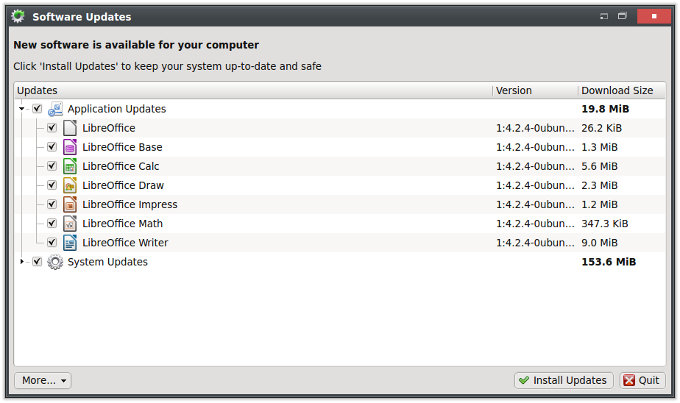Click the LibreOffice Writer document icon
This screenshot has height=403, width=680.
70,242
